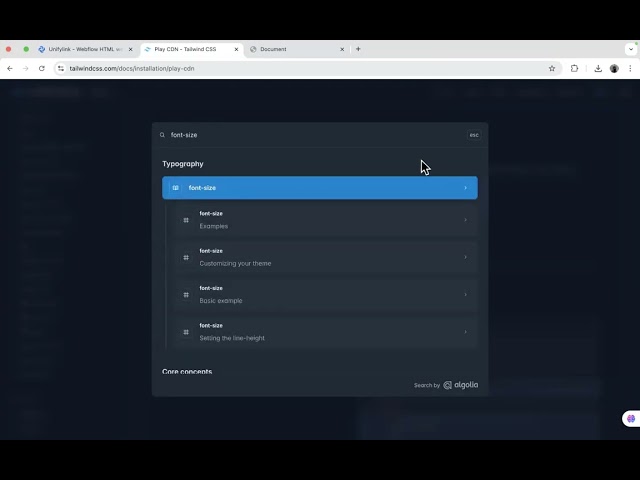Click hash icon beside Setting the line-height
640x480 pixels.
[186, 332]
